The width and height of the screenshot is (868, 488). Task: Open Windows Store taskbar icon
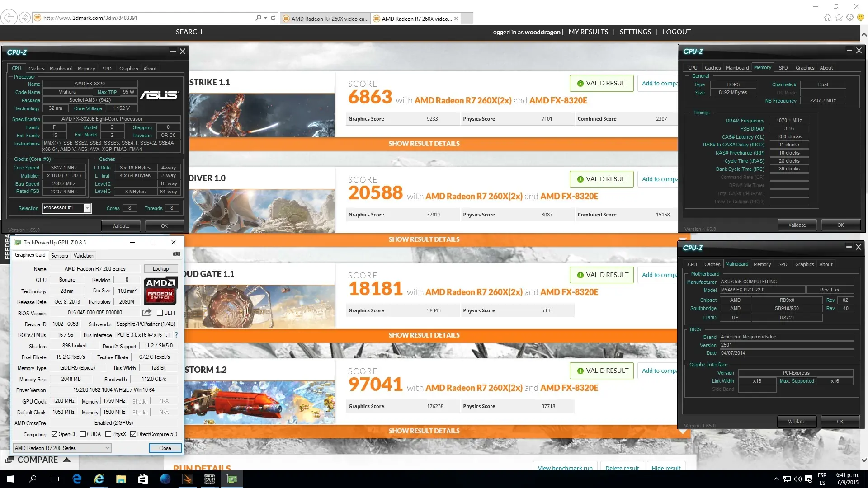(143, 479)
